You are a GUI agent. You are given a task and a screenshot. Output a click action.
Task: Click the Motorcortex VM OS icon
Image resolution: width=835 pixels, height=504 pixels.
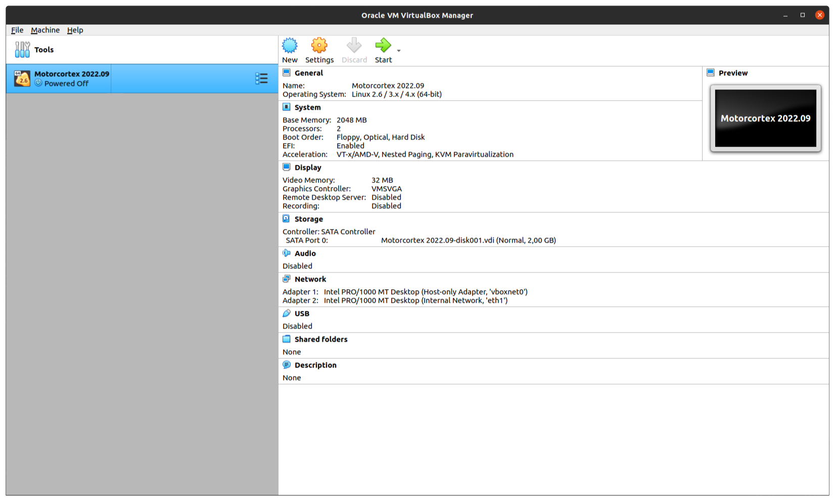pyautogui.click(x=22, y=78)
